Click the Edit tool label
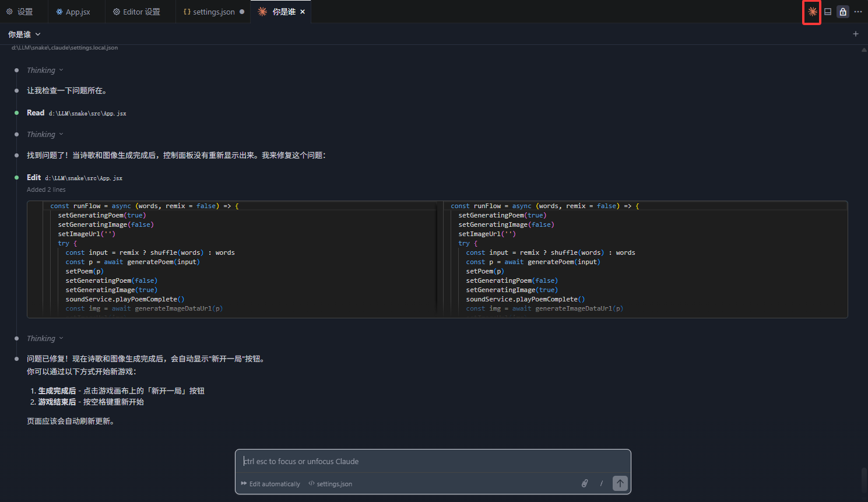This screenshot has width=868, height=502. click(34, 177)
